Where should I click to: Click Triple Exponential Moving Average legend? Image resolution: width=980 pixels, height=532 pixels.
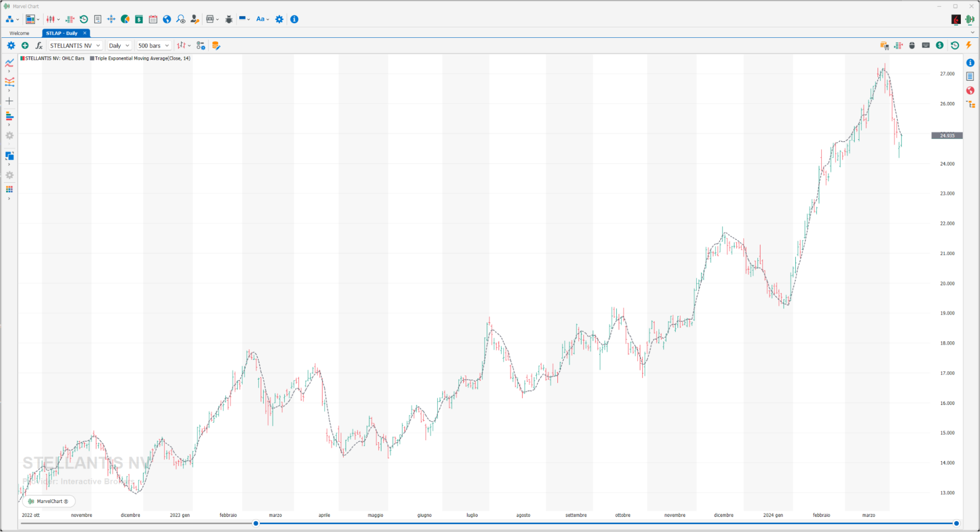coord(140,58)
